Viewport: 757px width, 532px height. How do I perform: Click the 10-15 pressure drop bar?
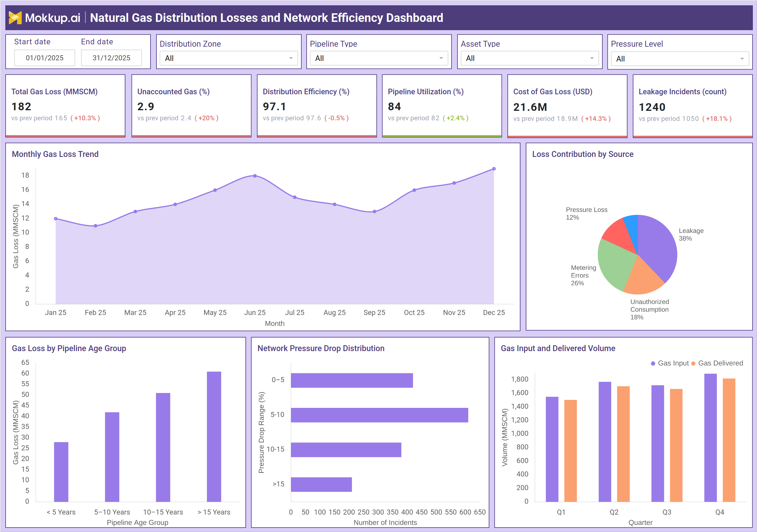pyautogui.click(x=346, y=450)
